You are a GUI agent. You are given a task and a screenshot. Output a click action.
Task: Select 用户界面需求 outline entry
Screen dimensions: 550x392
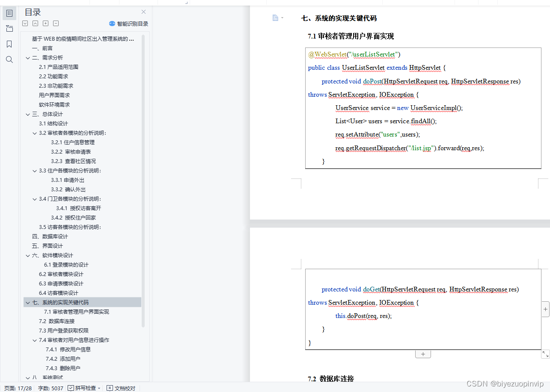click(x=54, y=95)
